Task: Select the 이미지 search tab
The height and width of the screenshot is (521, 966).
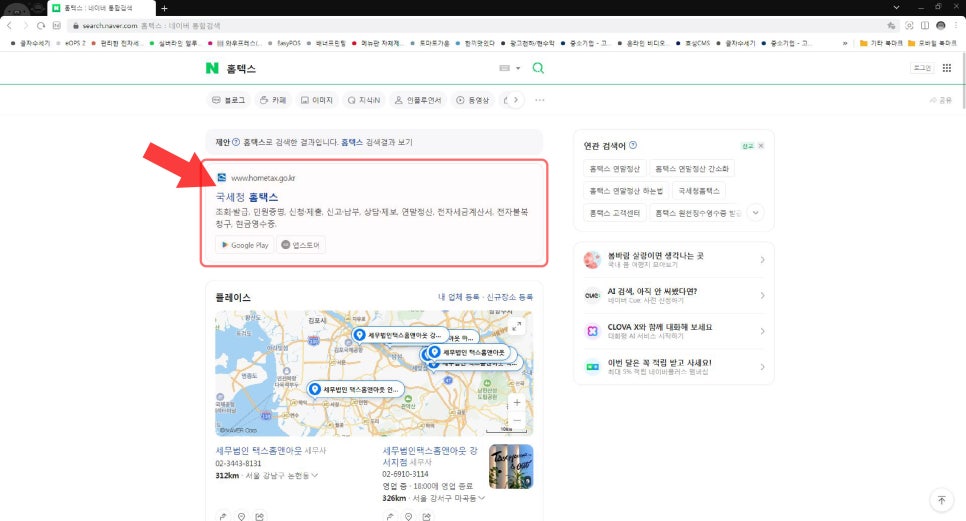Action: [x=317, y=100]
